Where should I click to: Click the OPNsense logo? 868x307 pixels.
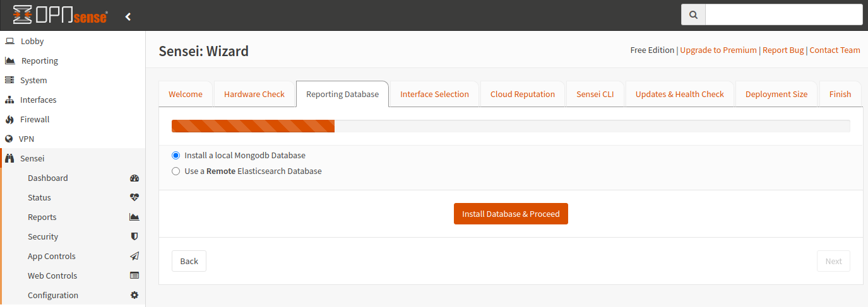tap(60, 16)
